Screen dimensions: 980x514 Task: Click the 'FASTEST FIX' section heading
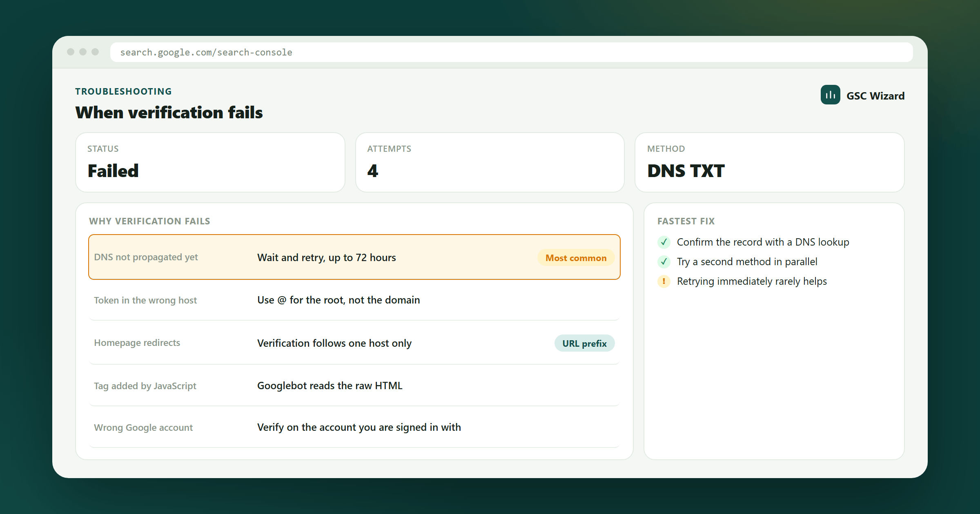pos(686,221)
